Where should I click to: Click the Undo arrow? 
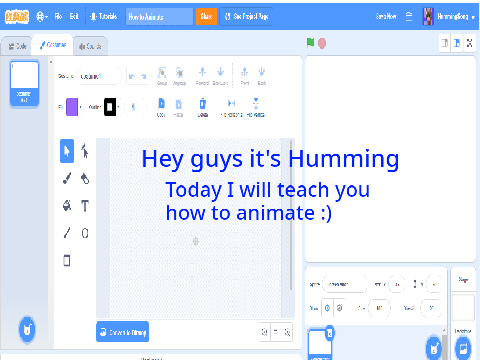click(132, 76)
